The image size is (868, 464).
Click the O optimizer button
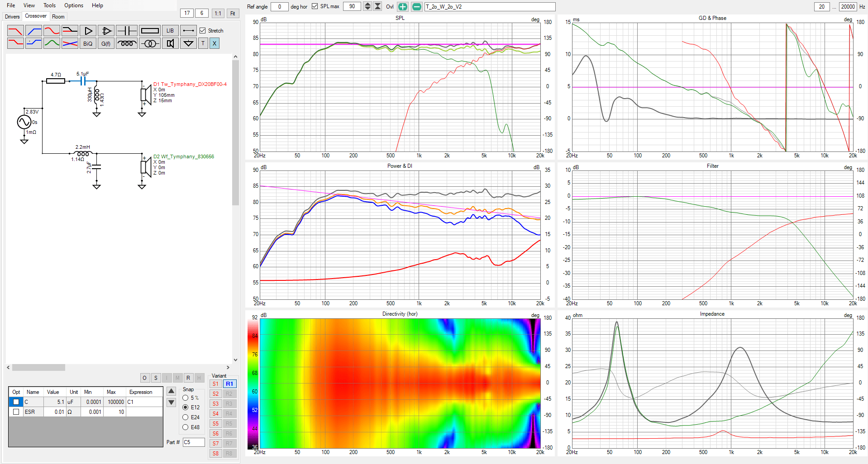144,378
